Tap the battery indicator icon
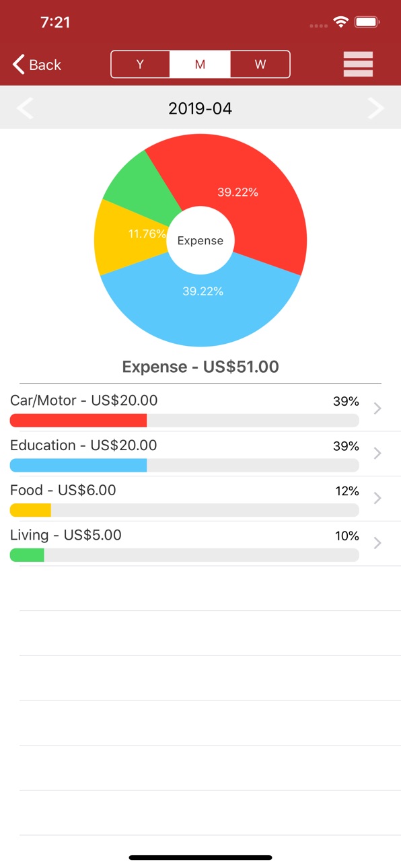The height and width of the screenshot is (868, 401). pyautogui.click(x=367, y=22)
